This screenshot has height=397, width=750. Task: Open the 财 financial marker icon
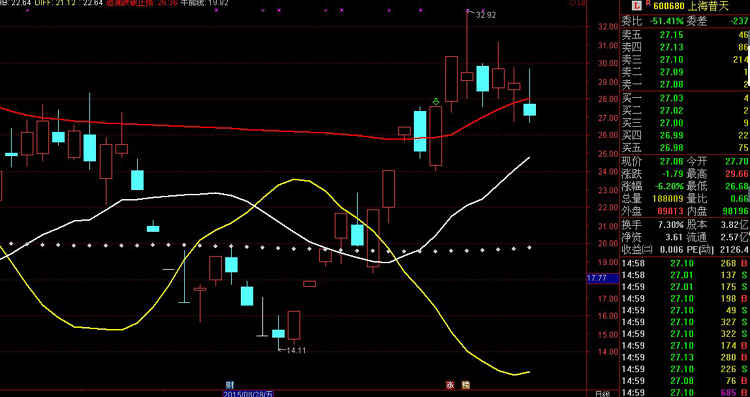pyautogui.click(x=230, y=385)
